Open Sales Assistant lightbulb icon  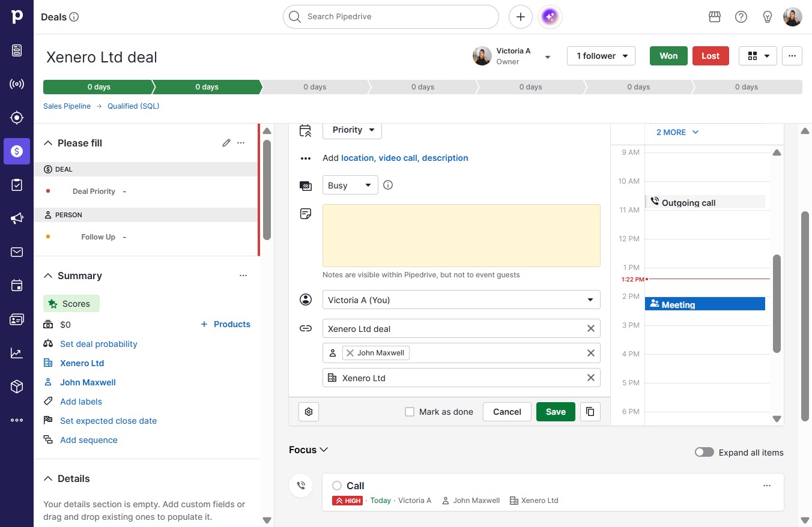(768, 17)
